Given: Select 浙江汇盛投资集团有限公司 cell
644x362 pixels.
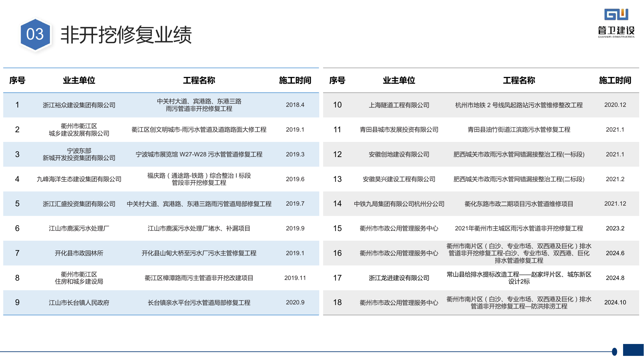Looking at the screenshot, I should (79, 204).
